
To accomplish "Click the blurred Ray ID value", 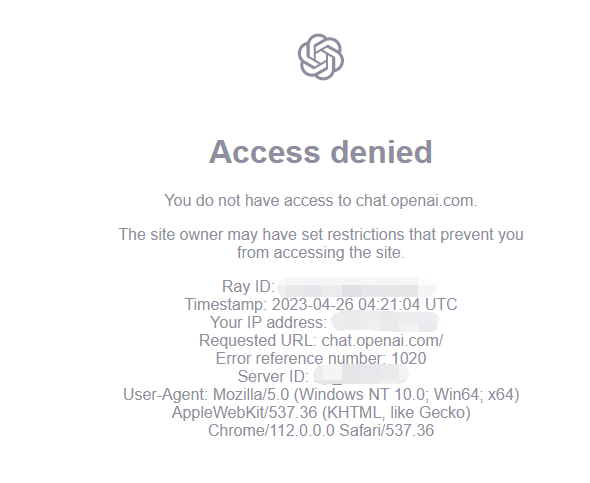I will tap(357, 287).
